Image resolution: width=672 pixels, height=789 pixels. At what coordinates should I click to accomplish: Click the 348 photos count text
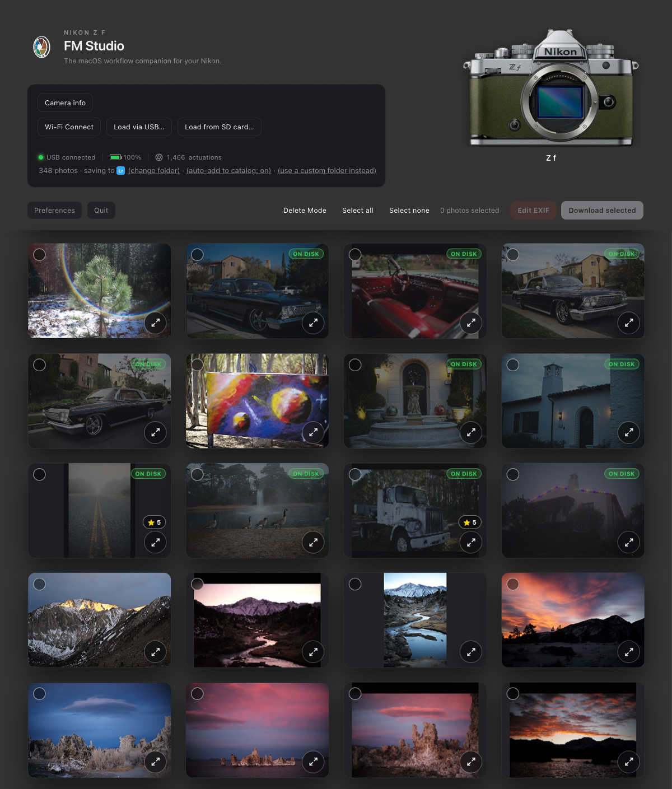click(58, 171)
